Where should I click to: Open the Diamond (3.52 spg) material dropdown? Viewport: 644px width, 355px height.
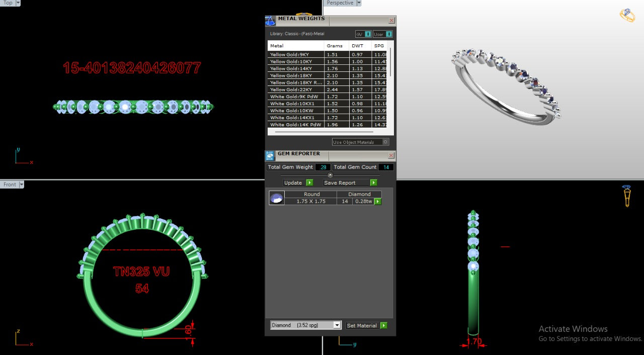(x=337, y=325)
